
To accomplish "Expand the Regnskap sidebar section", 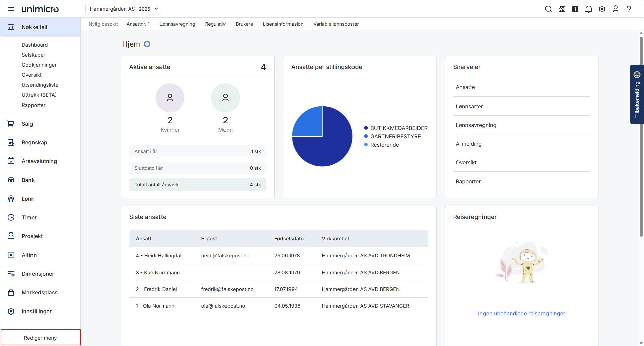I will click(34, 142).
